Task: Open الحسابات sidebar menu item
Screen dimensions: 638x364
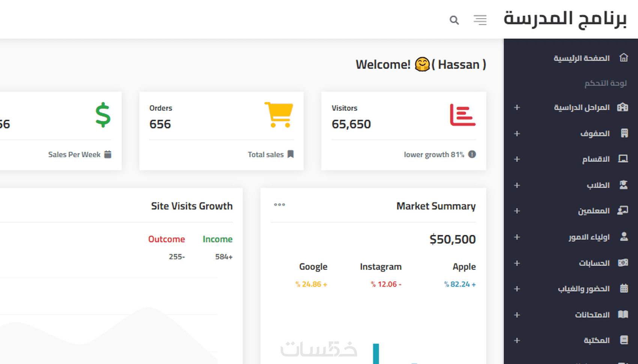Action: (594, 263)
